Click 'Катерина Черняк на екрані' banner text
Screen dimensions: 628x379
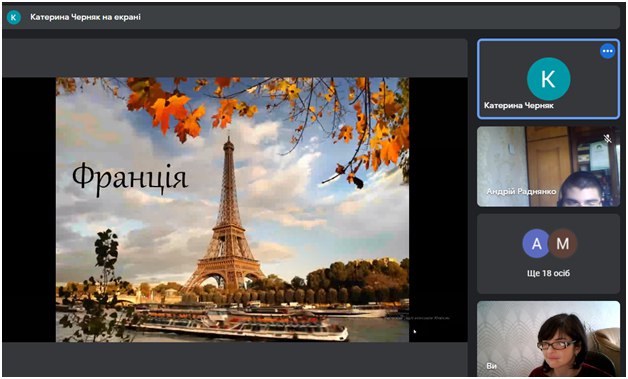click(86, 17)
